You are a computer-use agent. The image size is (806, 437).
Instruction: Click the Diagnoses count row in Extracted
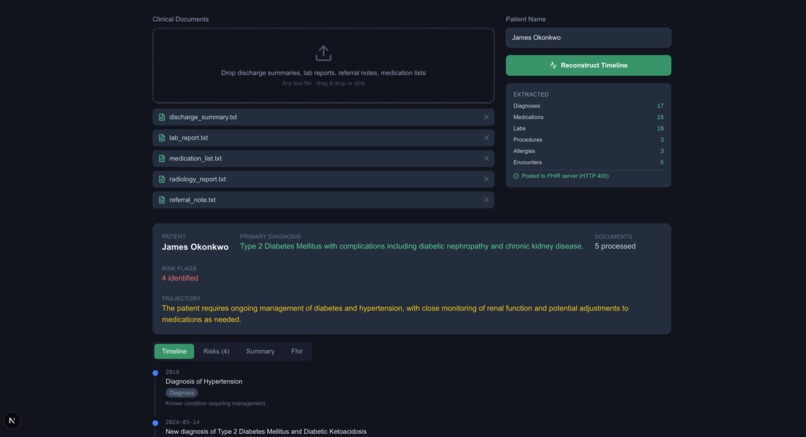[x=588, y=106]
